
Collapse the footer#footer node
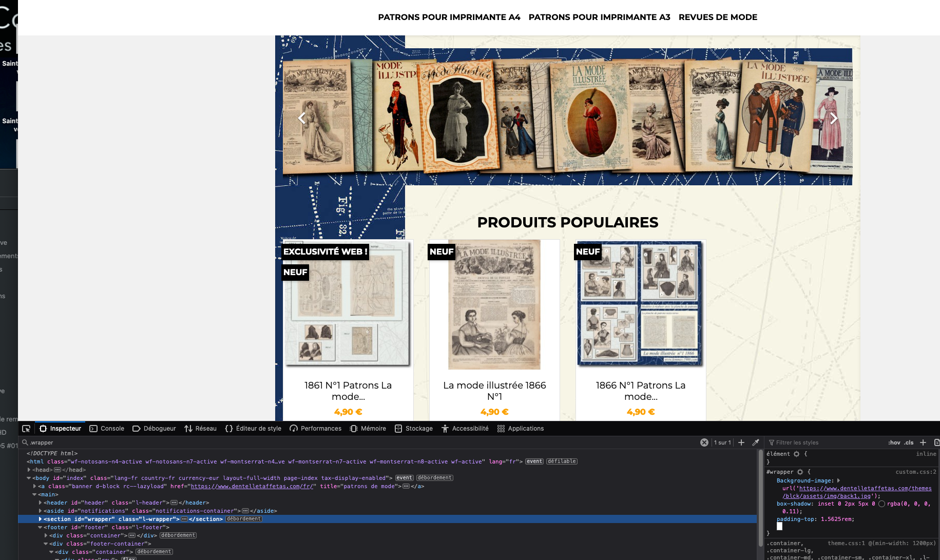pyautogui.click(x=41, y=527)
